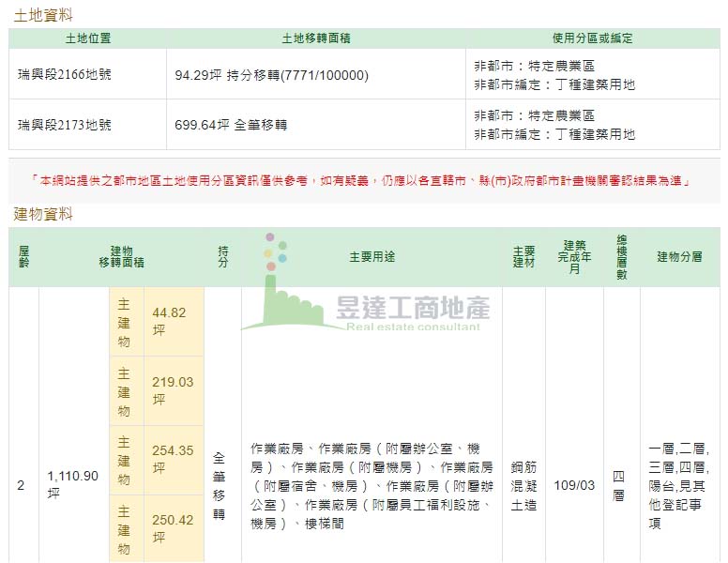Click the 一層,二層,三層,四層 floors cell
Viewport: 728px width, 563px height.
679,486
